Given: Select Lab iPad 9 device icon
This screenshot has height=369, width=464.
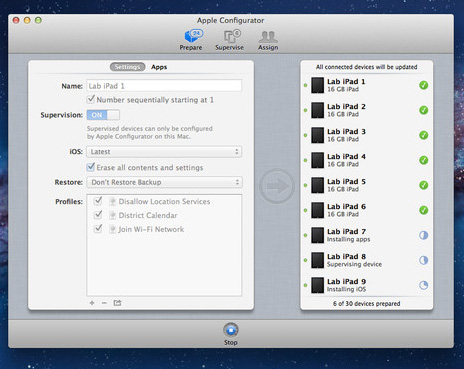Looking at the screenshot, I should tap(318, 285).
